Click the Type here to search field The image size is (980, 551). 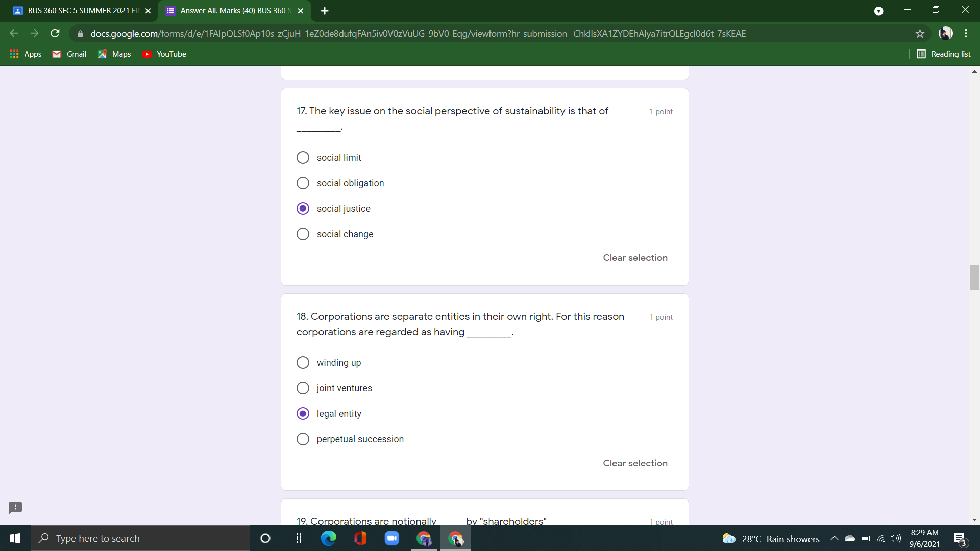141,538
